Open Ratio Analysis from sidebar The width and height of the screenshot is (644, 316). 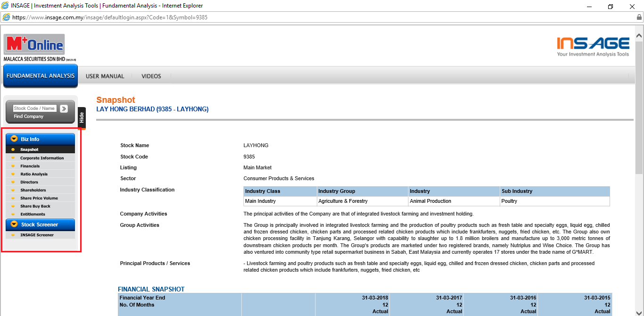(x=34, y=174)
